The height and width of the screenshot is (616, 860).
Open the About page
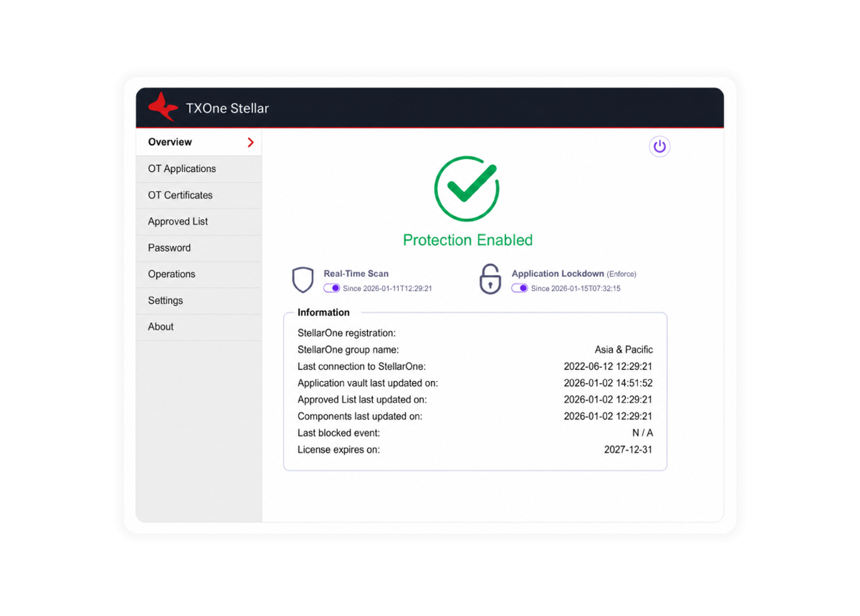(199, 327)
